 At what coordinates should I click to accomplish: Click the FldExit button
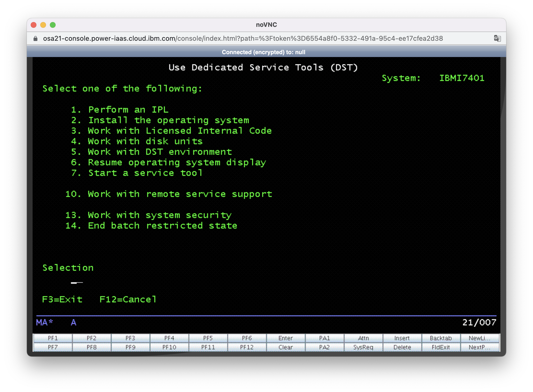pos(440,347)
